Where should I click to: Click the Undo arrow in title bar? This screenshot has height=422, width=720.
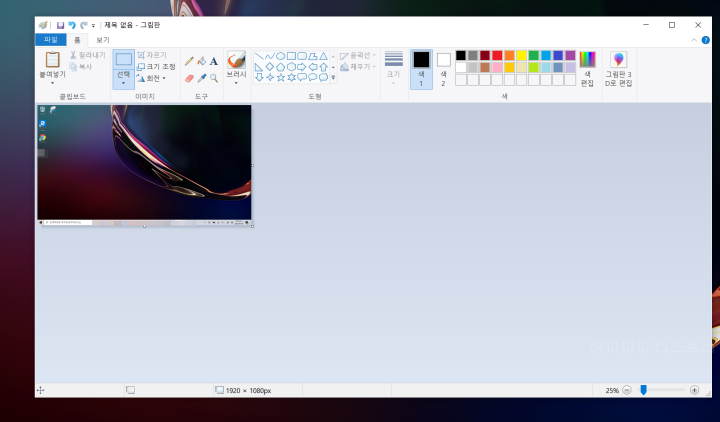tap(72, 25)
